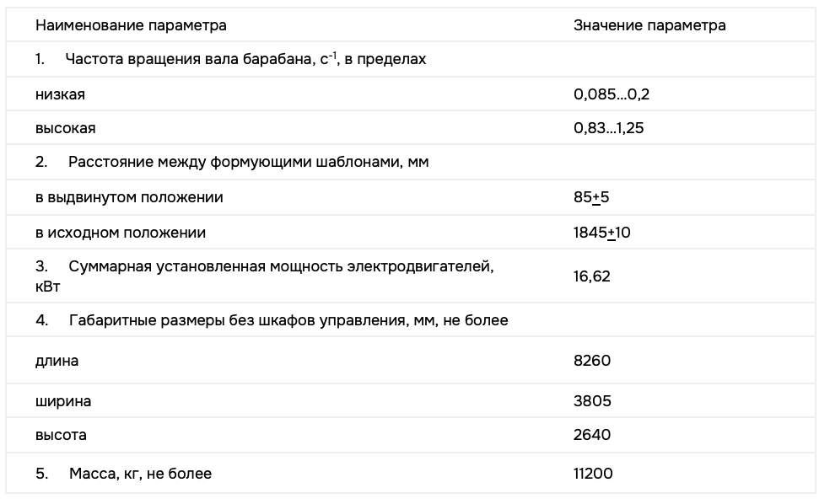Click the value 0,83...1,25

(x=609, y=128)
